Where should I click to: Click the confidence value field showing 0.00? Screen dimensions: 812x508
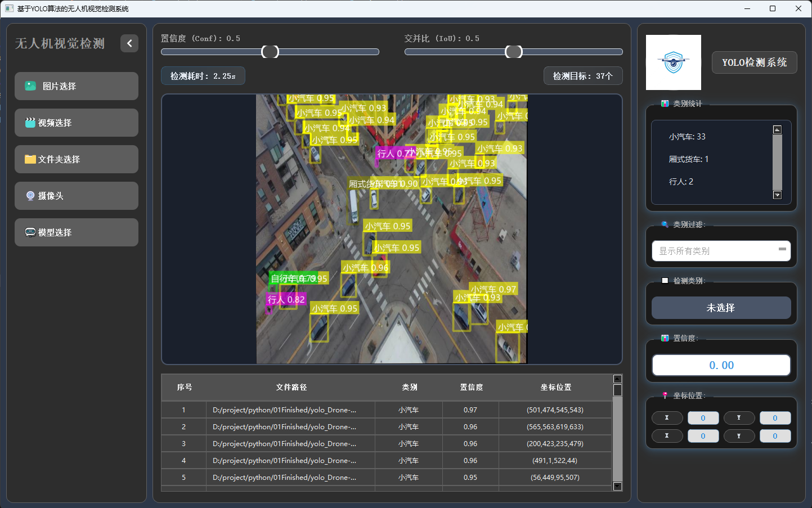tap(721, 365)
